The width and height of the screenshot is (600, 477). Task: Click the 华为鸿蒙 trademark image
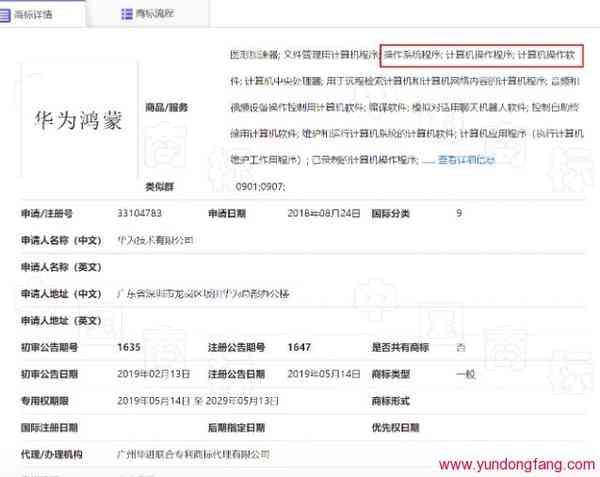[79, 120]
